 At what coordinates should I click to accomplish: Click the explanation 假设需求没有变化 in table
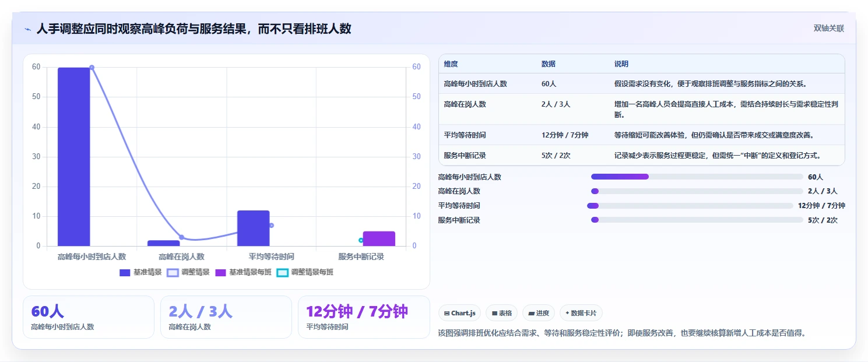click(x=710, y=83)
